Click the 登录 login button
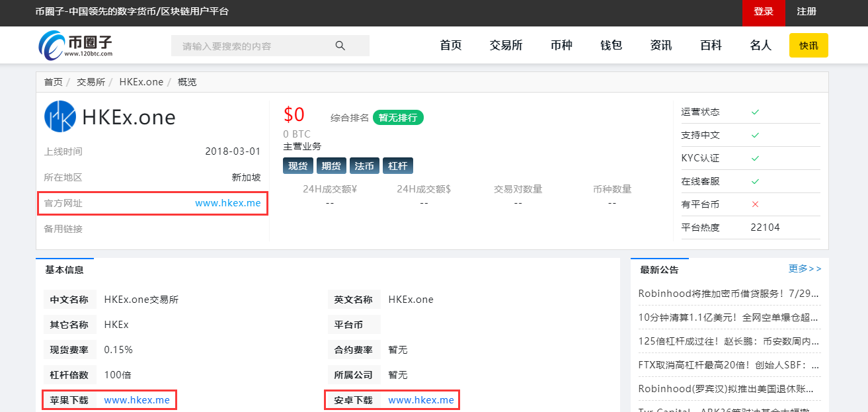 pos(764,12)
